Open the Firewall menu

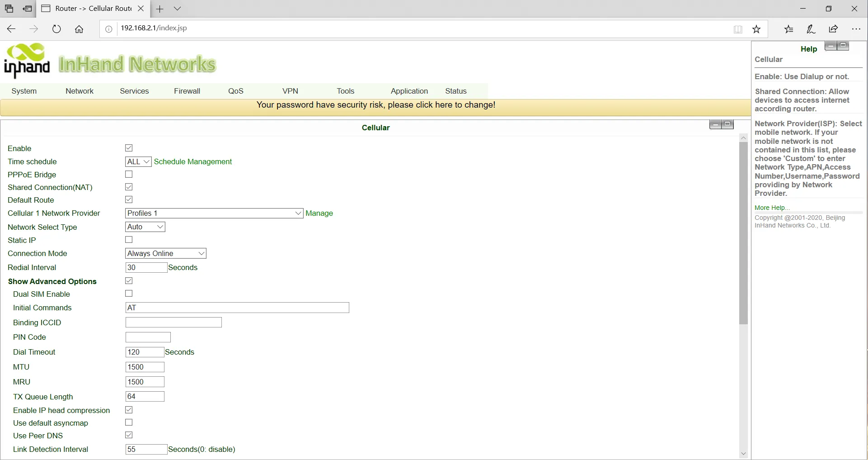click(x=187, y=91)
